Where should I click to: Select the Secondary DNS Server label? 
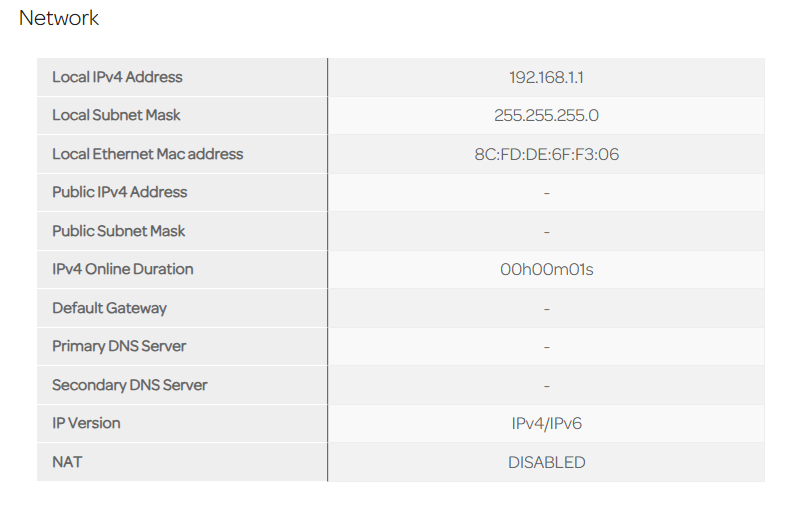(x=130, y=385)
